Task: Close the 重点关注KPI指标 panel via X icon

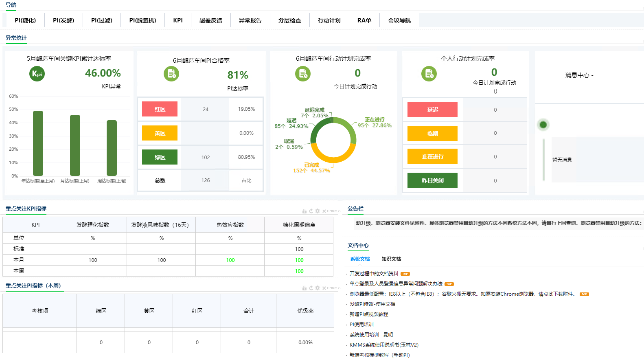Action: pos(324,211)
